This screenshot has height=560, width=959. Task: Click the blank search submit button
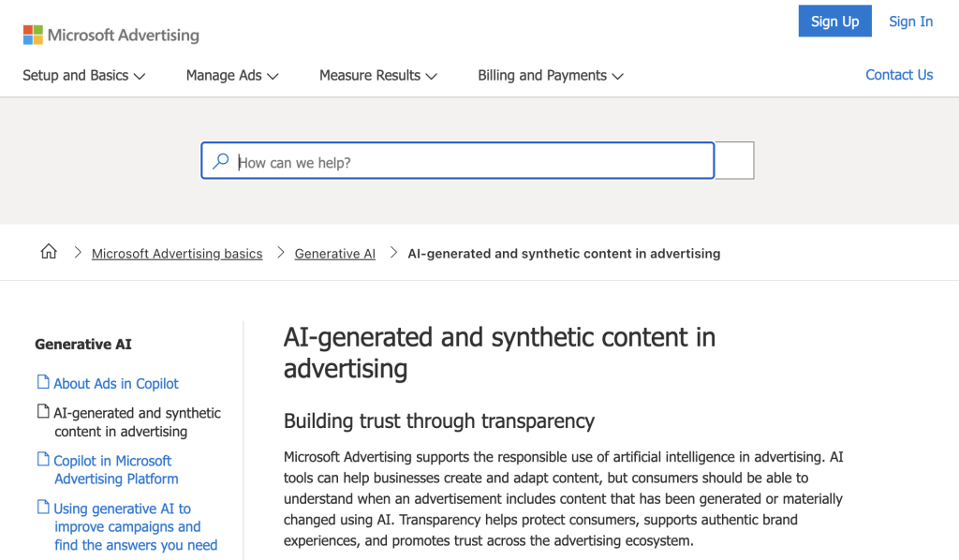734,161
